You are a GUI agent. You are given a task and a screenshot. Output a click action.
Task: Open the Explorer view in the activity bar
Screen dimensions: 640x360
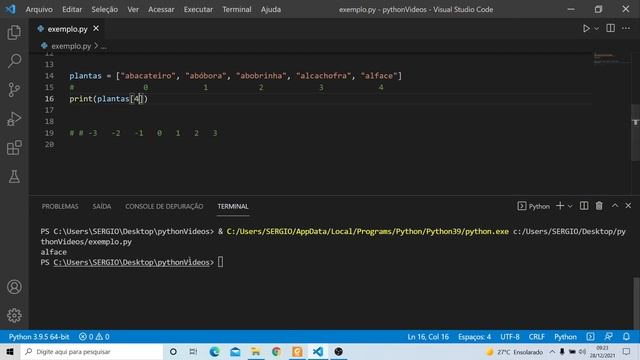pos(14,32)
